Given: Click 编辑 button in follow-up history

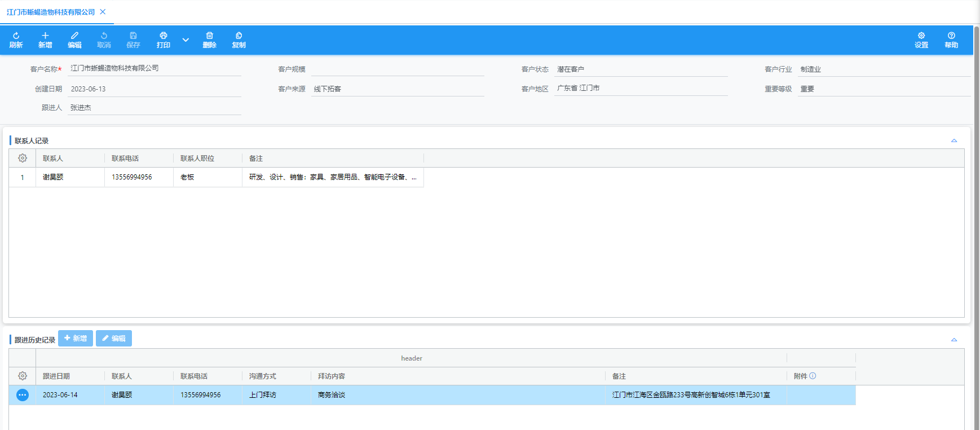Looking at the screenshot, I should click(x=114, y=339).
